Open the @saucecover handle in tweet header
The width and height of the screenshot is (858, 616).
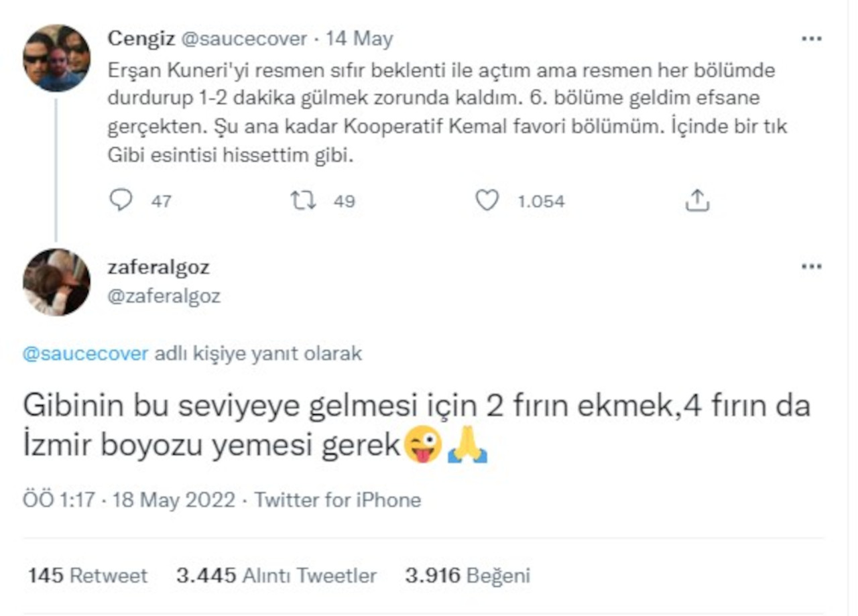[245, 39]
